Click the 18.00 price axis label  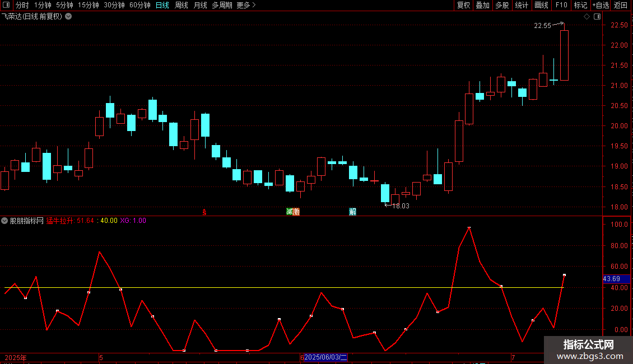coord(619,207)
